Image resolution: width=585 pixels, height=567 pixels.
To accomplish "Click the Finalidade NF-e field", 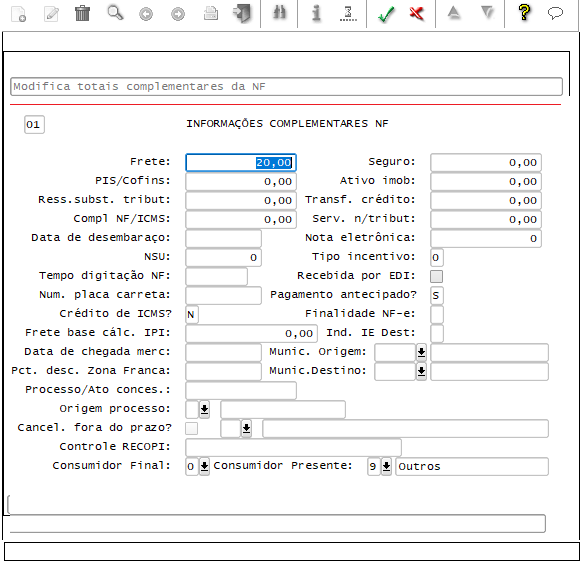I will (437, 314).
